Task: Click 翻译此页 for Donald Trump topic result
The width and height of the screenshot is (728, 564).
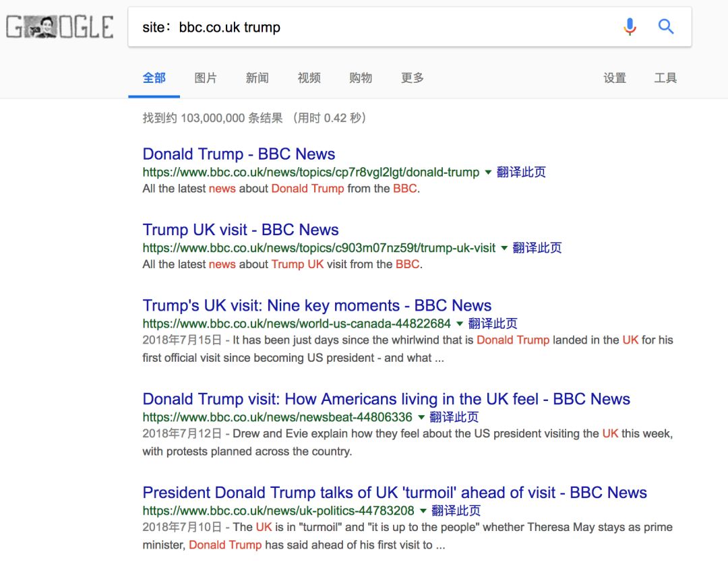Action: tap(521, 173)
